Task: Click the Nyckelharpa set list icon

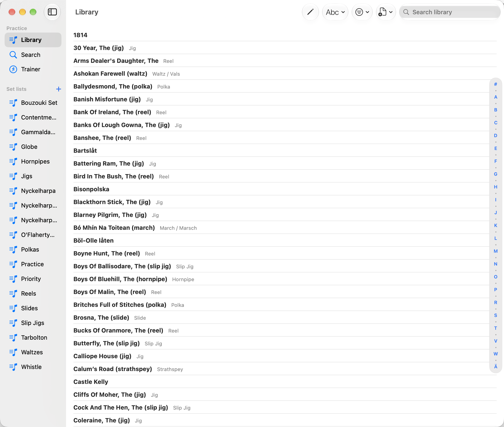Action: [x=13, y=191]
